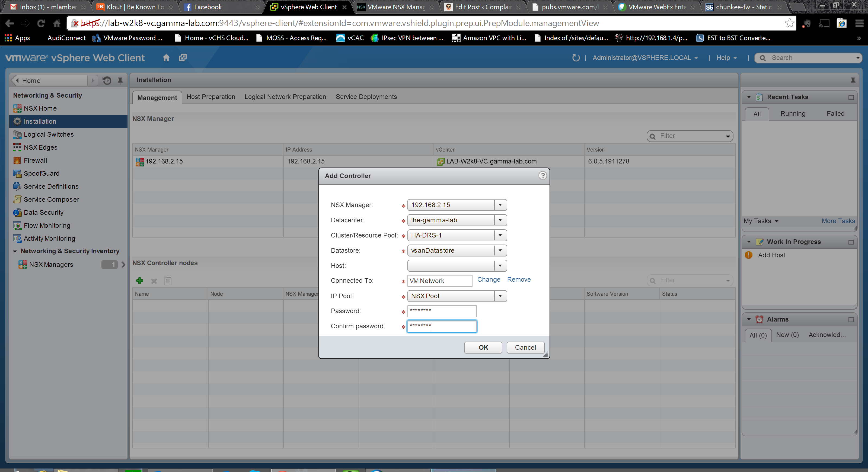This screenshot has height=472, width=868.
Task: Open Firewall in the sidebar
Action: pyautogui.click(x=35, y=160)
